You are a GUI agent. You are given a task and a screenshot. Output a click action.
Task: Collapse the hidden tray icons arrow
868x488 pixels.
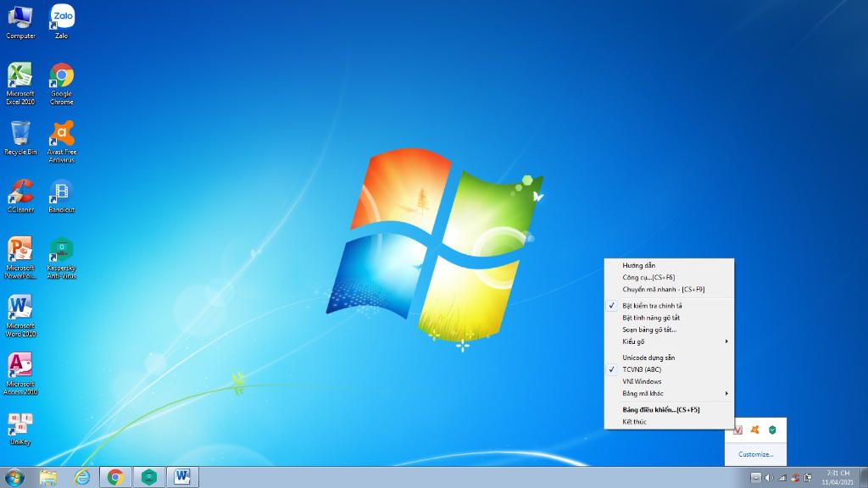pos(755,478)
